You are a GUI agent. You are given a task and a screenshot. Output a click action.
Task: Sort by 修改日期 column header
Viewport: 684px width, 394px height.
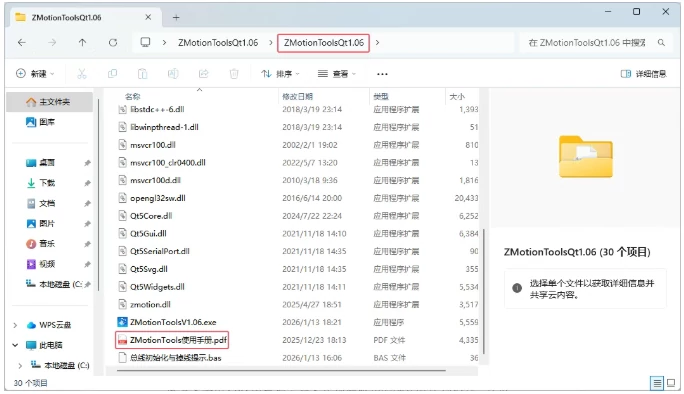point(298,96)
